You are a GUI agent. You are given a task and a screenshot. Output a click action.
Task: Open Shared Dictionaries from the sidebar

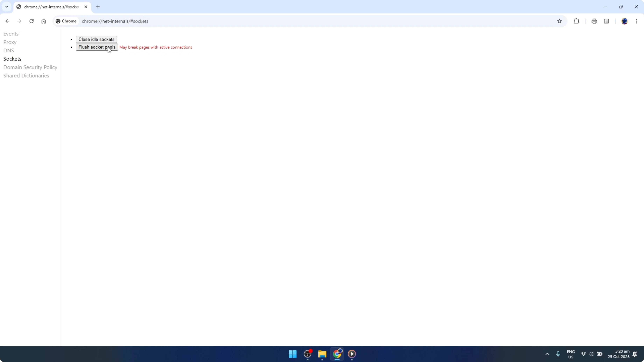[x=26, y=75]
